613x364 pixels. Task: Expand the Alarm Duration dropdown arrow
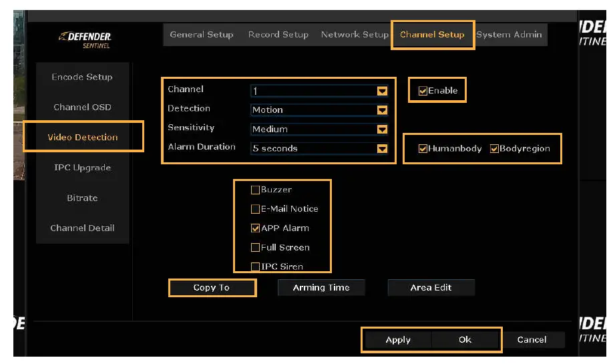click(382, 148)
